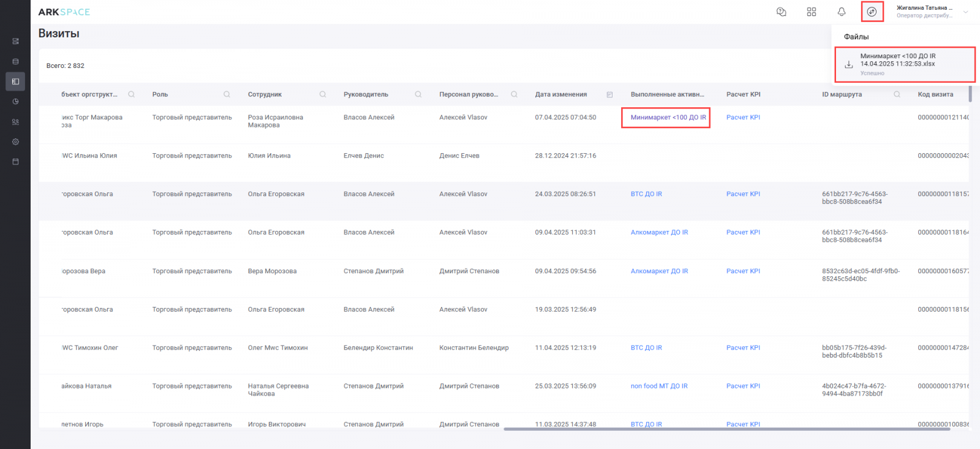Open the top server-list item in sidebar

point(15,41)
